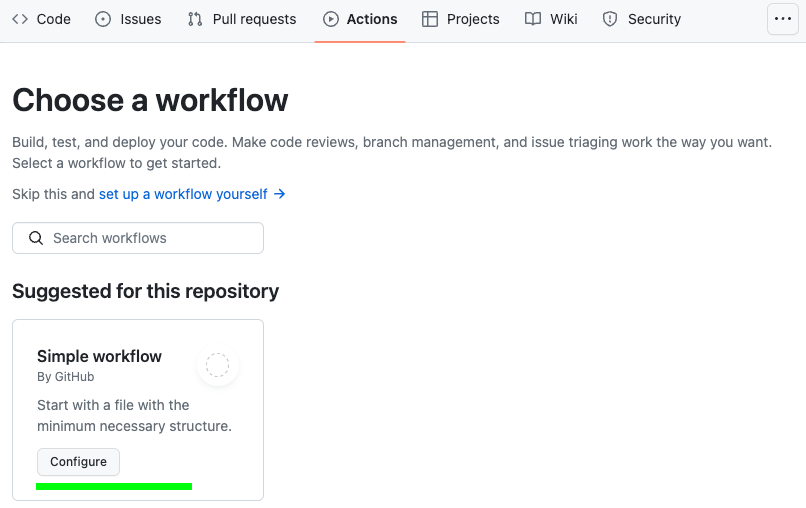This screenshot has height=508, width=806.
Task: Click the magnifier icon in search box
Action: (36, 238)
